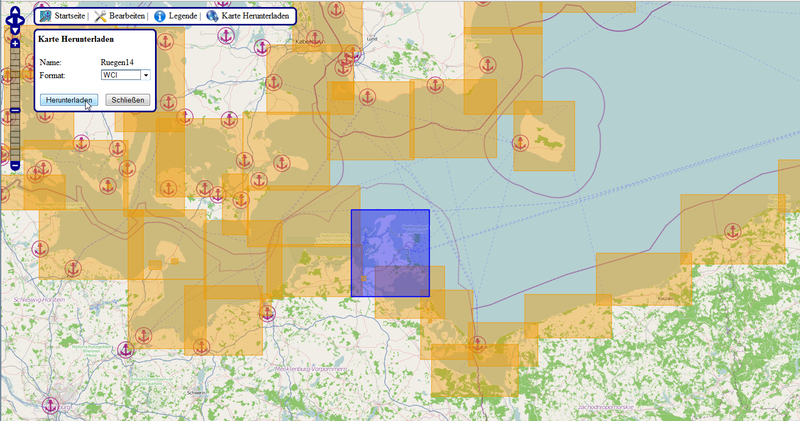Screen dimensions: 800x421
Task: Click the Karte Herunterladen globe icon
Action: [x=212, y=16]
